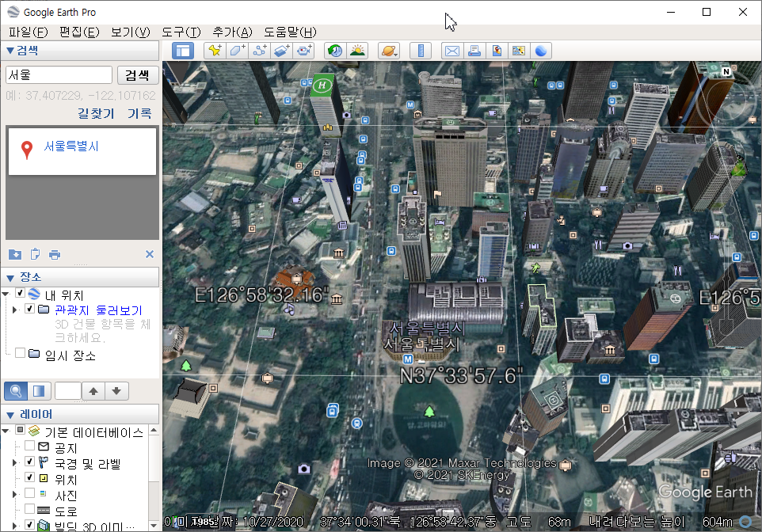Click the search field containing 서울

tap(59, 75)
